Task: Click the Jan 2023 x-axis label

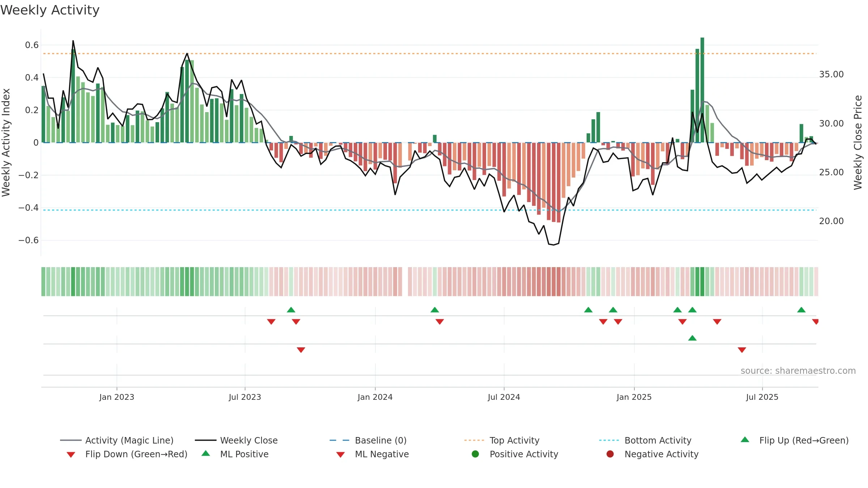Action: [117, 397]
